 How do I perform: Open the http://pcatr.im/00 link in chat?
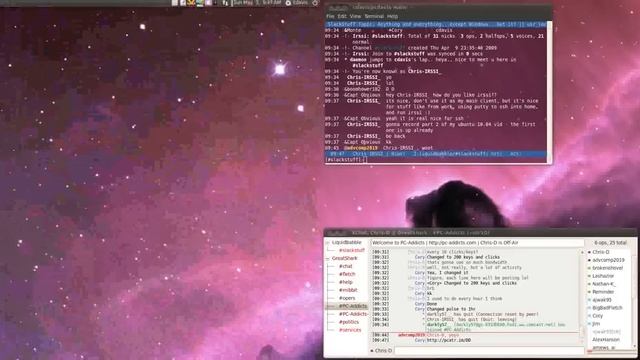tap(449, 340)
